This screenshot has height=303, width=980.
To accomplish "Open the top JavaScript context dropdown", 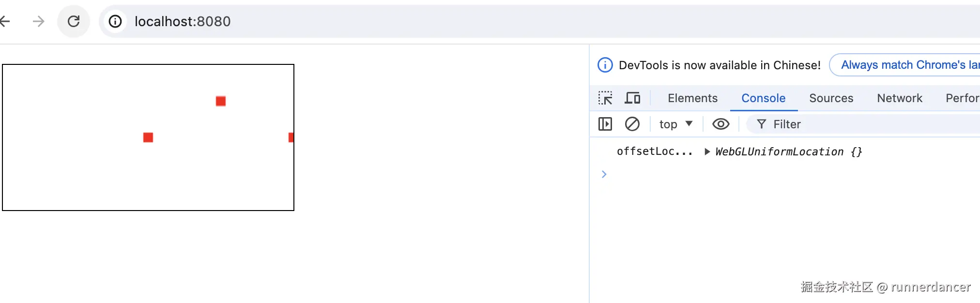I will (x=676, y=124).
